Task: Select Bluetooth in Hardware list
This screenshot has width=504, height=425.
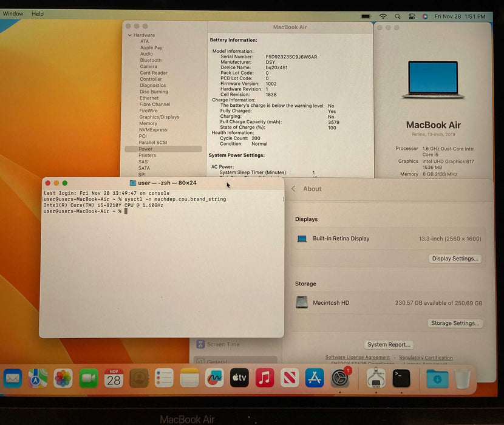Action: 151,60
